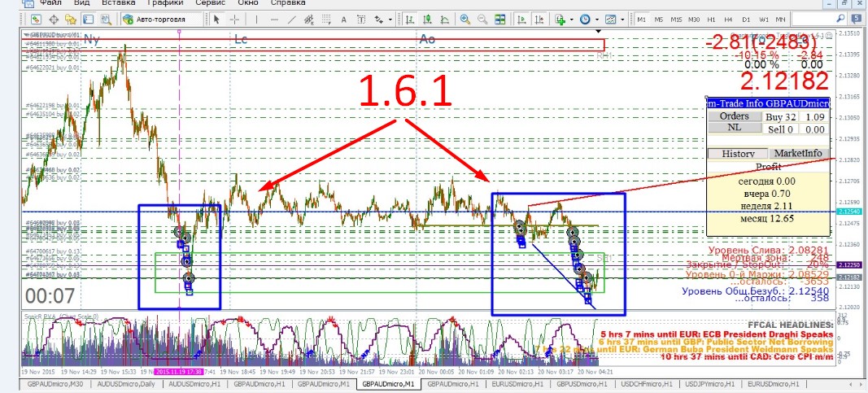
Task: Select the M15 timeframe
Action: click(x=676, y=20)
